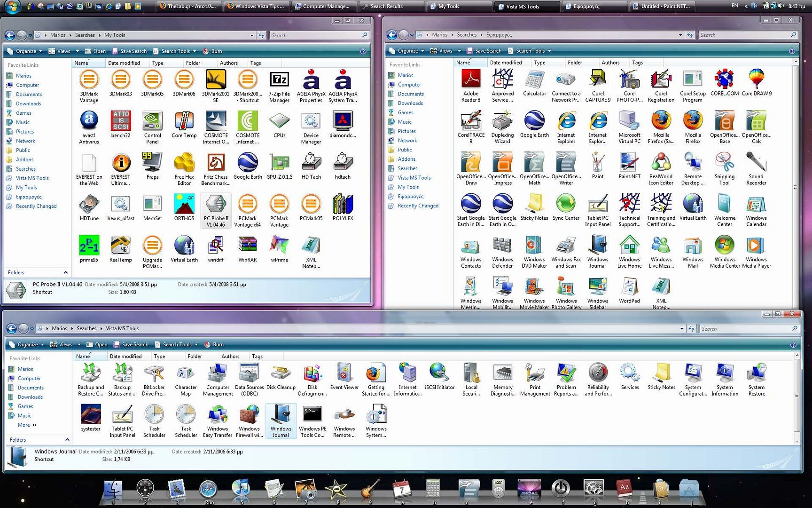Select Windows Media Player icon
This screenshot has height=508, width=812.
pyautogui.click(x=757, y=252)
